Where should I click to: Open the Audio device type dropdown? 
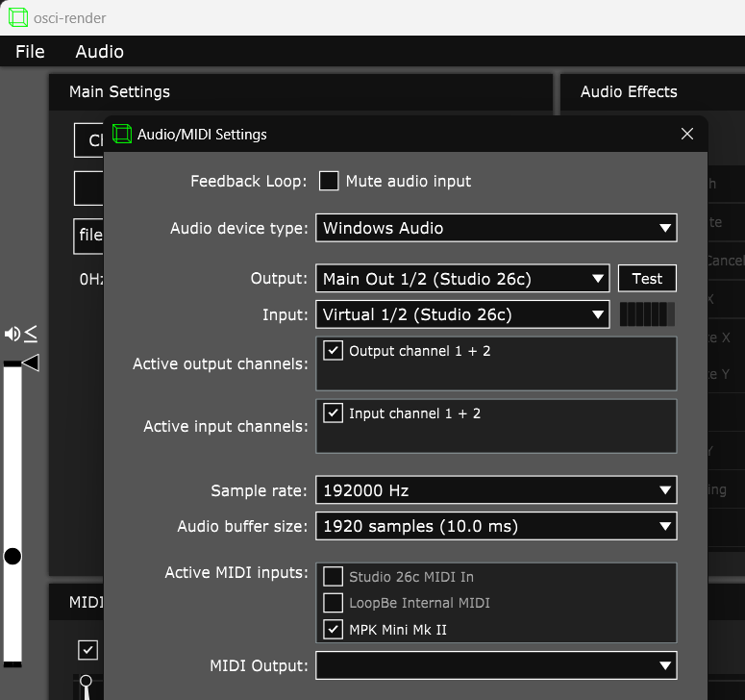click(x=496, y=228)
